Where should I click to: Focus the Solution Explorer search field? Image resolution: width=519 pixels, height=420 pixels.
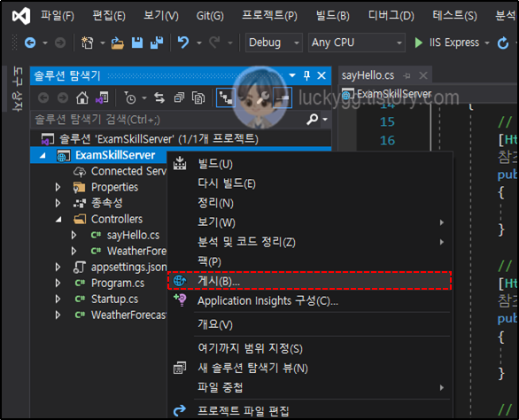[x=169, y=120]
